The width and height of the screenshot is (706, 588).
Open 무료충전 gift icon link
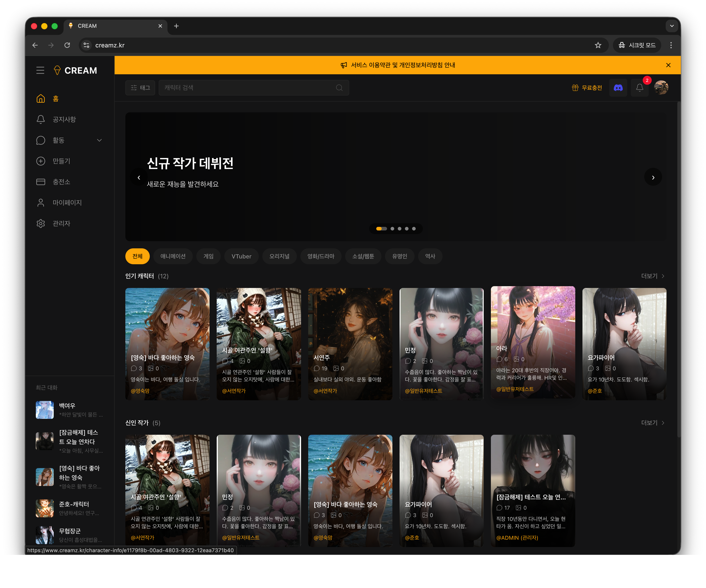[587, 88]
